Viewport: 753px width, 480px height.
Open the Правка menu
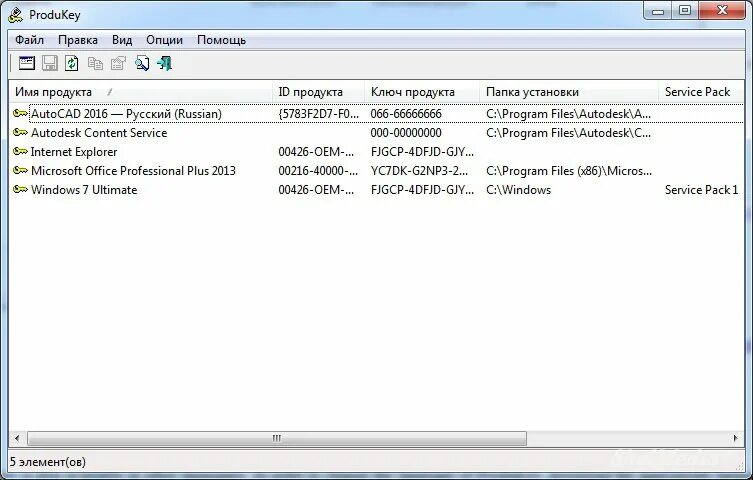(78, 40)
